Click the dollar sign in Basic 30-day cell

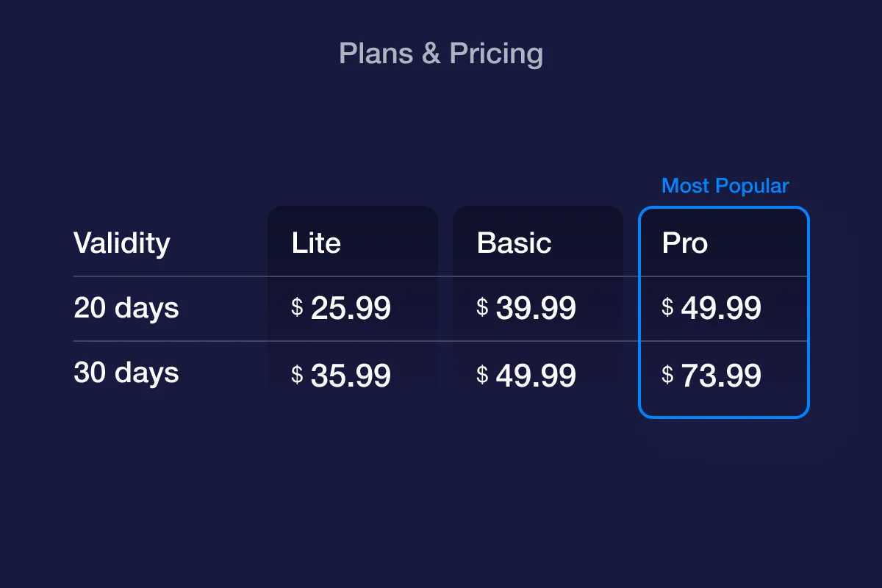[482, 375]
